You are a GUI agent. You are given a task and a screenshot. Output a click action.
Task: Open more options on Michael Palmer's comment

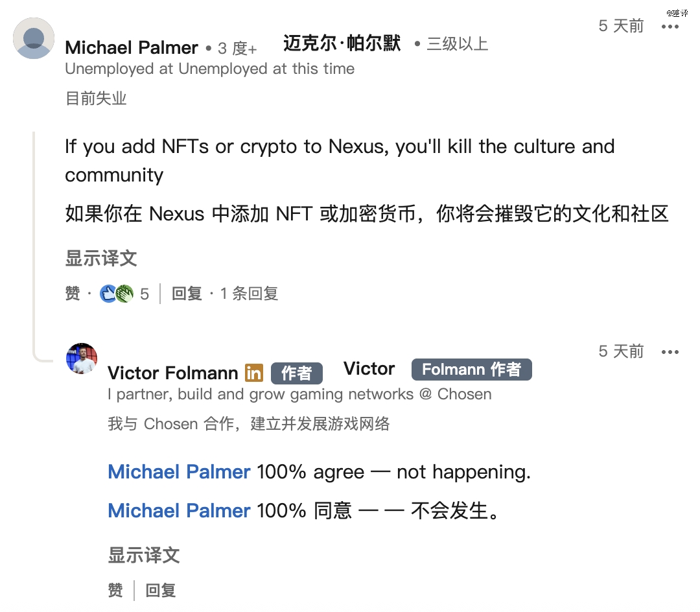[x=670, y=27]
